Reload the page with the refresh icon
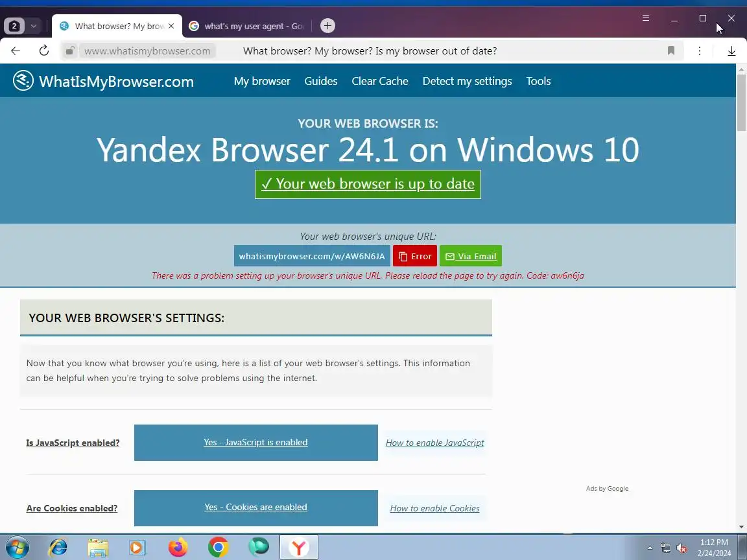The width and height of the screenshot is (747, 560). pos(44,51)
